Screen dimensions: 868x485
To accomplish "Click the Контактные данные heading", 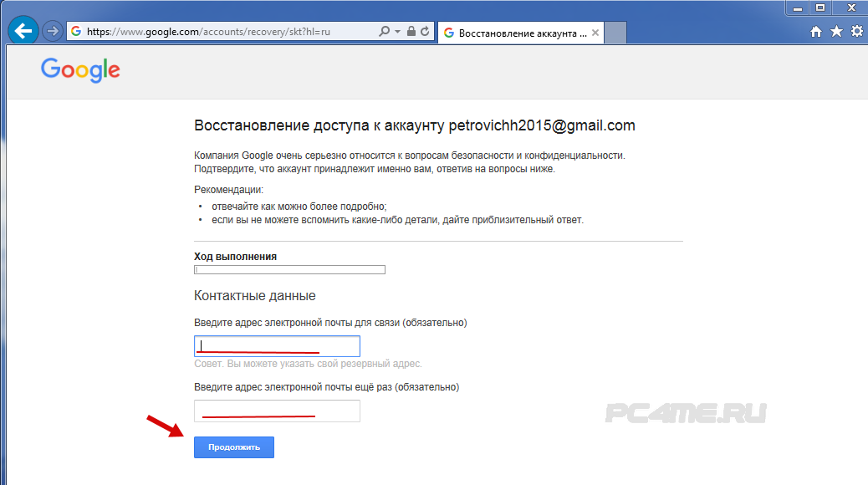I will (255, 296).
